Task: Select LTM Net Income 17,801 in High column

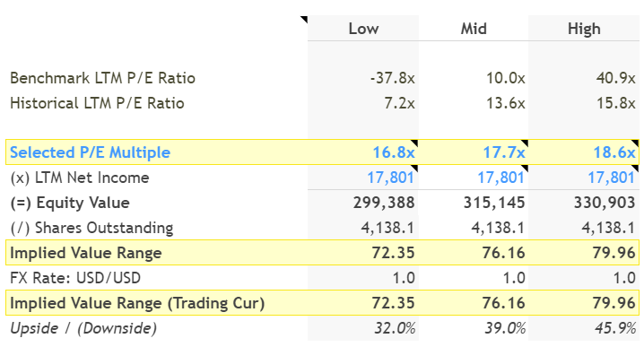Action: point(611,178)
